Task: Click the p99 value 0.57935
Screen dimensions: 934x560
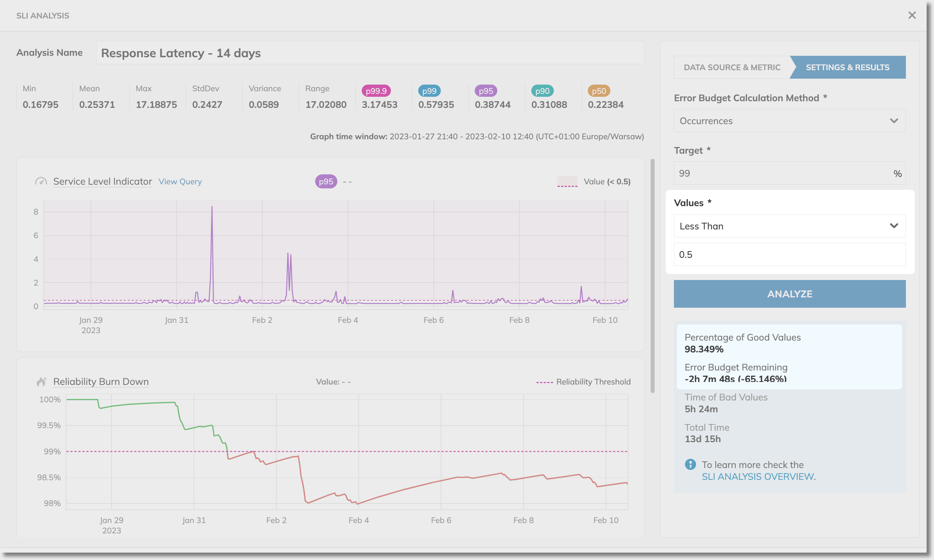Action: pos(436,105)
